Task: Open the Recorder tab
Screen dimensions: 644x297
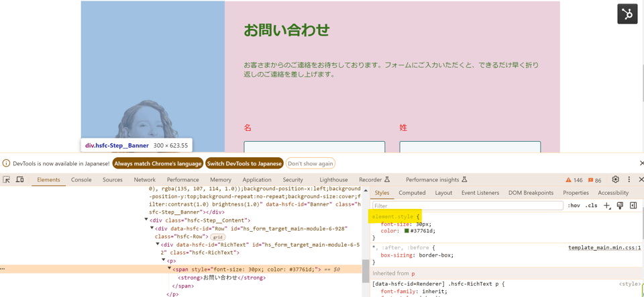Action: tap(374, 180)
